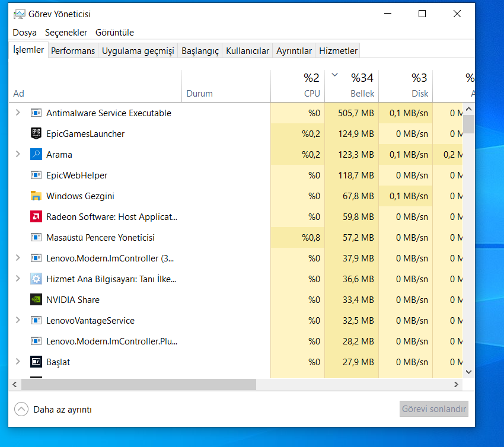
Task: Switch to the Uygulama geçmişi tab
Action: click(x=138, y=51)
